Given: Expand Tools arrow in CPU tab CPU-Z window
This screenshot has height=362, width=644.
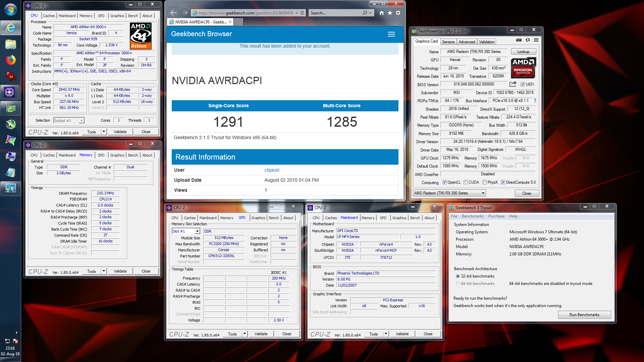Looking at the screenshot, I should (104, 132).
